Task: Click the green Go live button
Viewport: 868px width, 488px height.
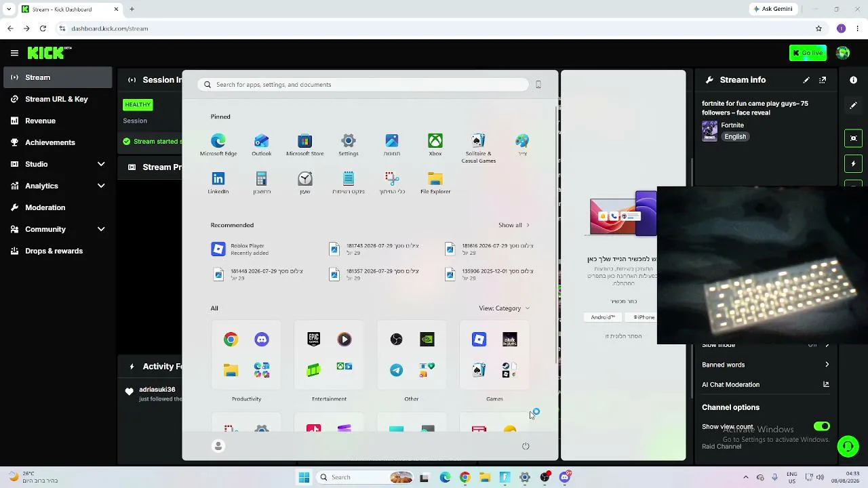Action: (808, 53)
